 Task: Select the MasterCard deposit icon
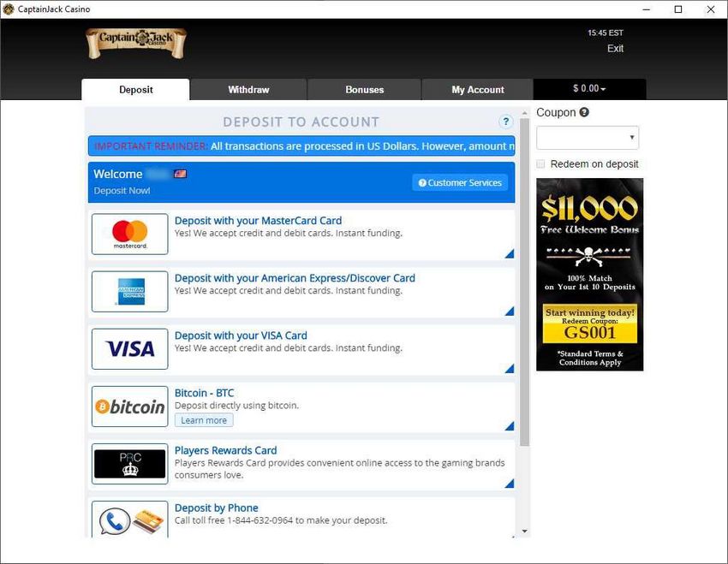click(x=129, y=233)
